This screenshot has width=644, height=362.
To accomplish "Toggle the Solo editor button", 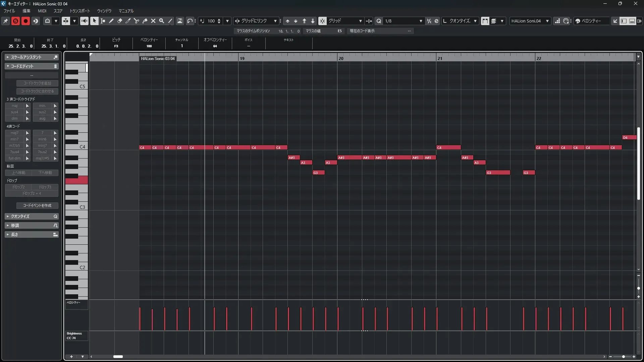I will click(x=15, y=21).
